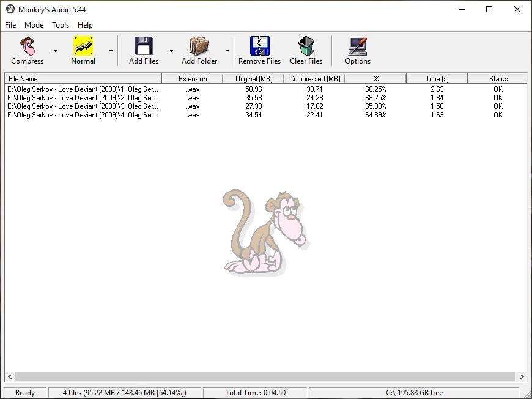Click the Monkey's Audio title bar app icon
The height and width of the screenshot is (399, 532).
point(10,9)
